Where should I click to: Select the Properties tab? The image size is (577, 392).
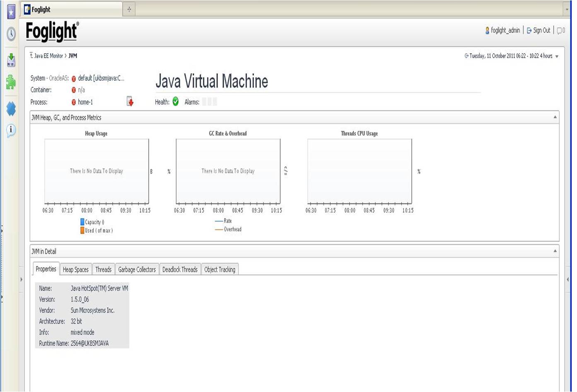point(46,269)
